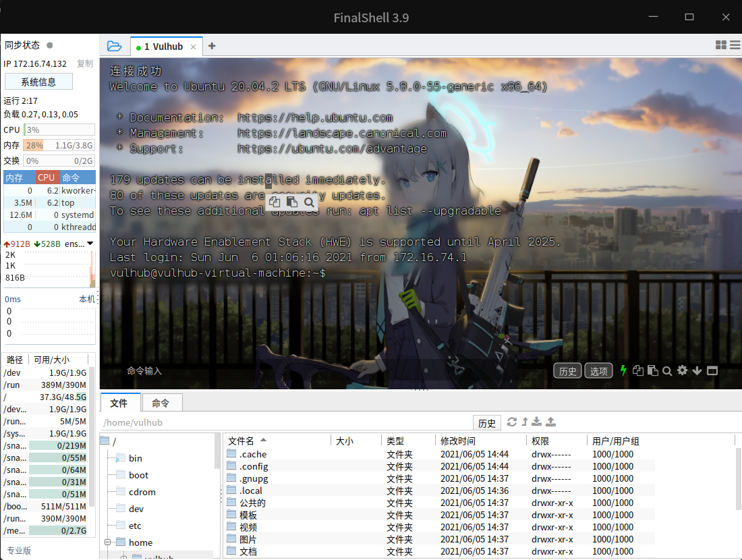Image resolution: width=742 pixels, height=560 pixels.
Task: Click floating search icon in terminal
Action: (x=309, y=202)
